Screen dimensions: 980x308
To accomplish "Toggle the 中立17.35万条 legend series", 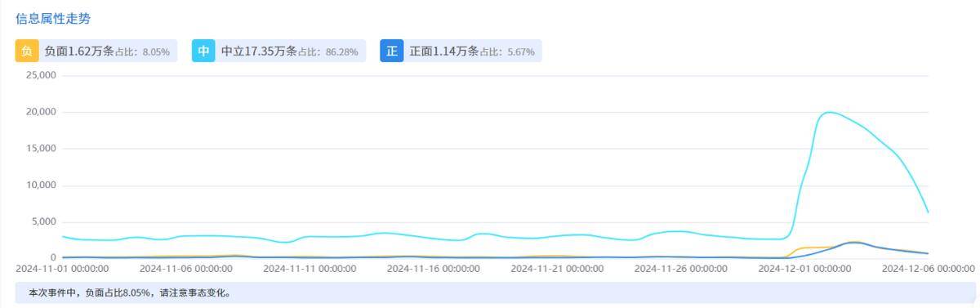I will click(278, 51).
